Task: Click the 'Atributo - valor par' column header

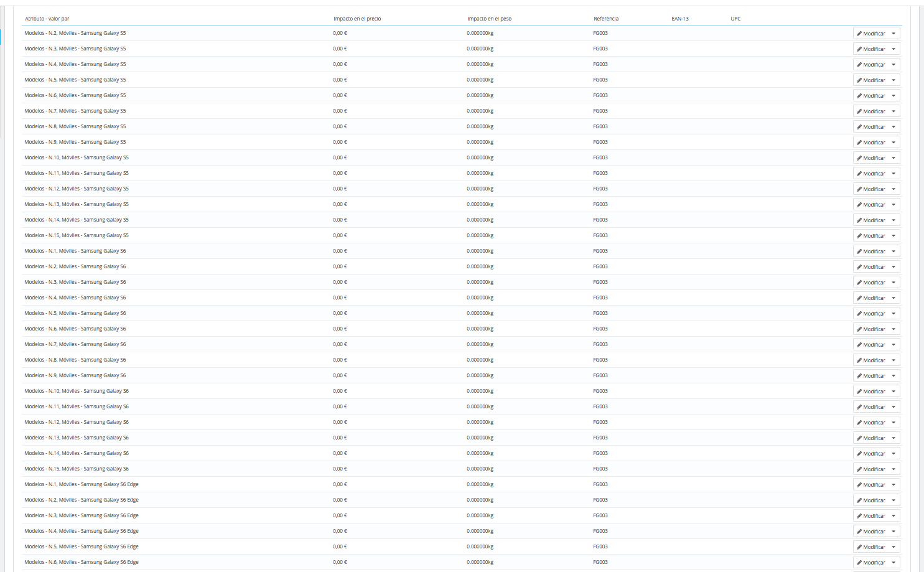Action: pos(47,19)
